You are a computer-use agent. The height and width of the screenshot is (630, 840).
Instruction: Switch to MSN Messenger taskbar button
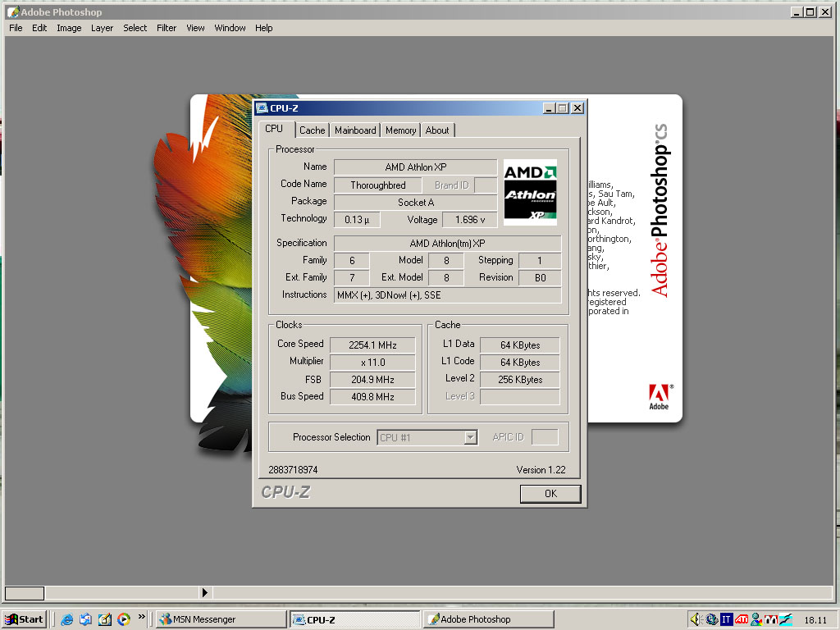[221, 619]
